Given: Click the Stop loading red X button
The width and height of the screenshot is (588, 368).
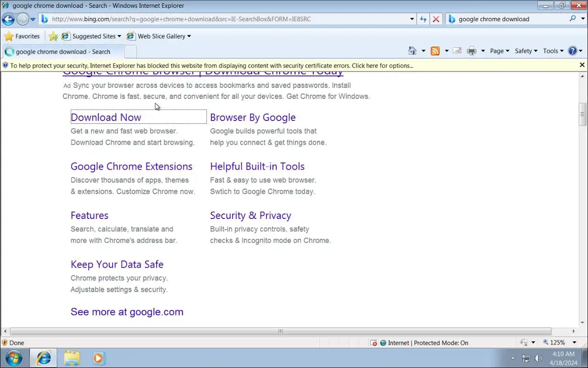Looking at the screenshot, I should [436, 19].
